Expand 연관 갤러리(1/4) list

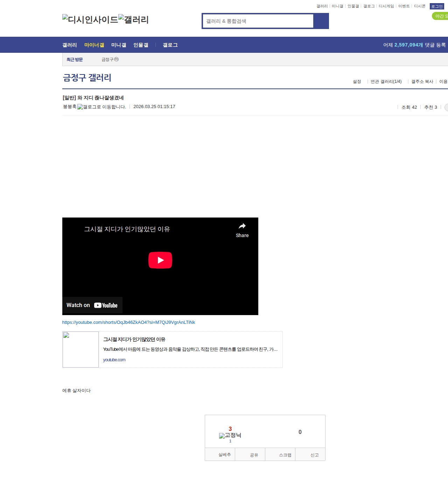(386, 81)
